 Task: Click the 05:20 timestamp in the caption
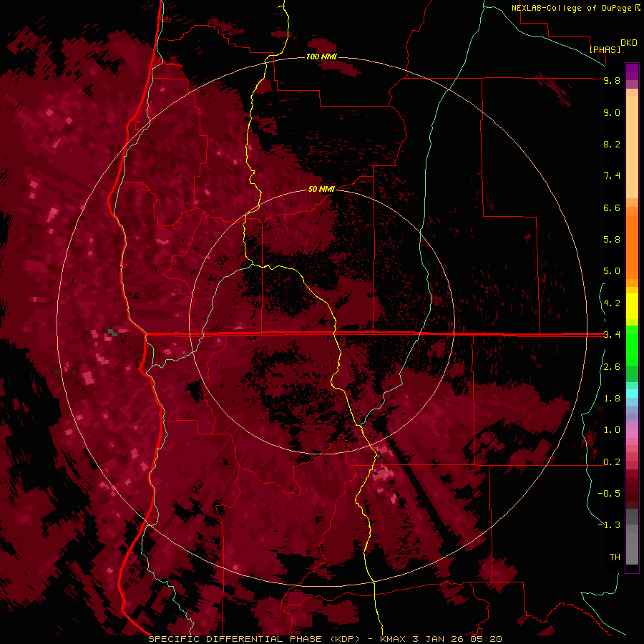pyautogui.click(x=487, y=639)
